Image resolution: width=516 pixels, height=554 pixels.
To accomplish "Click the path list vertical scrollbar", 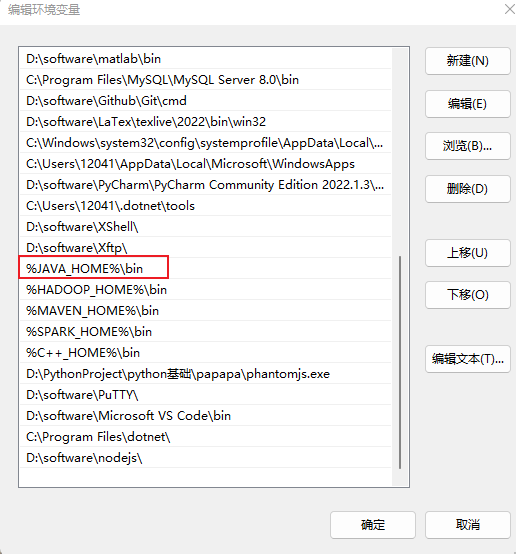I will point(400,363).
